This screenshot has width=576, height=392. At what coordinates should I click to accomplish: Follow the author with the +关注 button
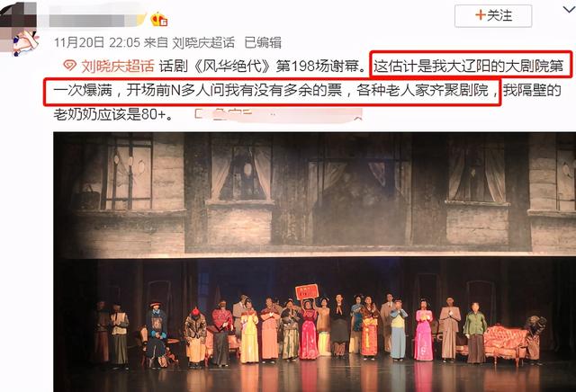[x=493, y=16]
